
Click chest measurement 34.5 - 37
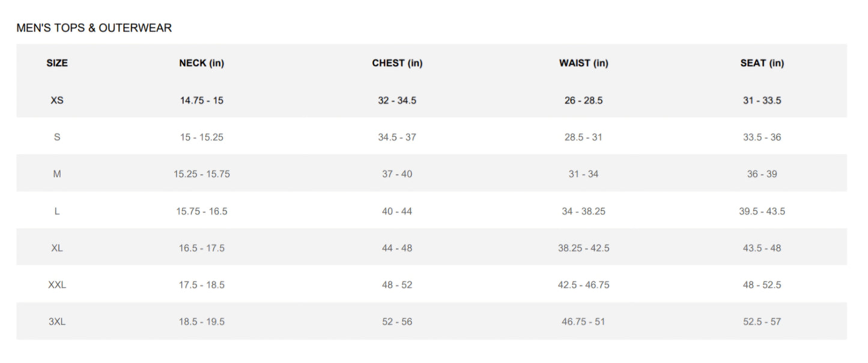[x=397, y=137]
